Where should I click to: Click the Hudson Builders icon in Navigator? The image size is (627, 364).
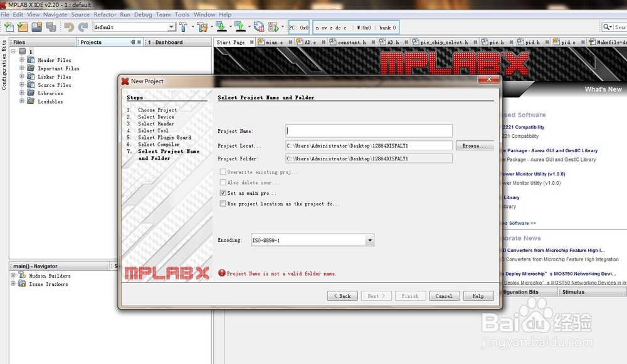[22, 275]
